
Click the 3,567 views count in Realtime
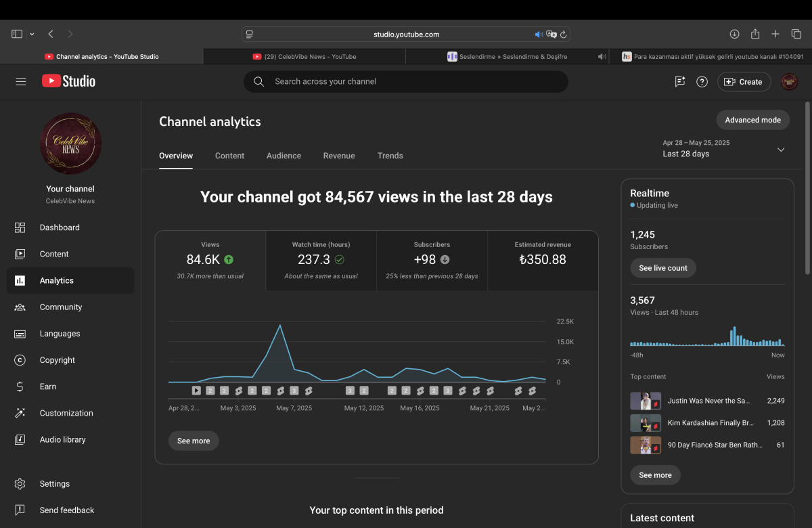click(x=642, y=301)
